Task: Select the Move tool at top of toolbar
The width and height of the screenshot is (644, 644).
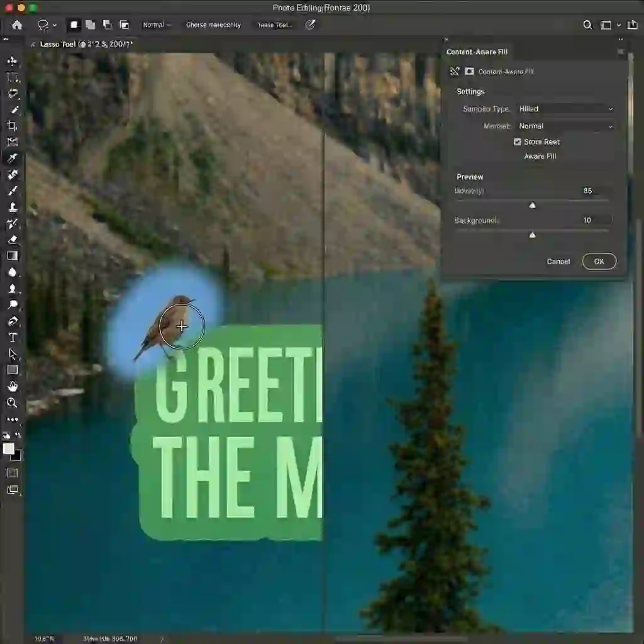Action: [x=12, y=61]
